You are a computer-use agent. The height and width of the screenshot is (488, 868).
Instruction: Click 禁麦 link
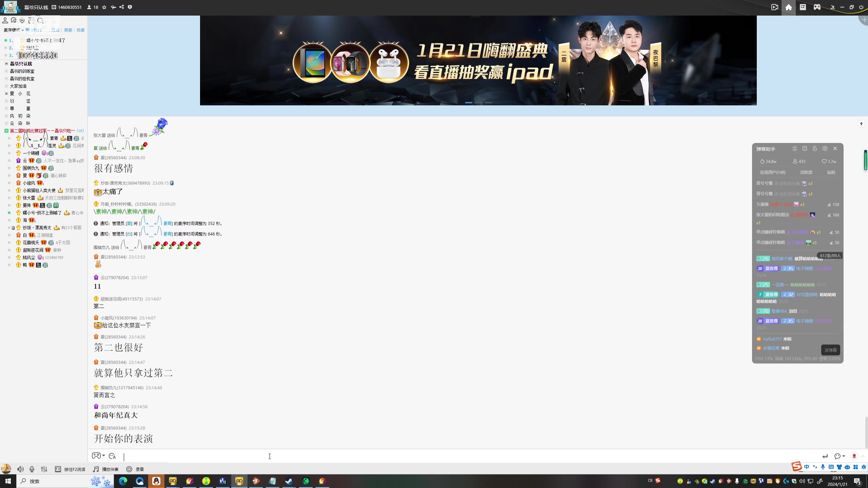point(68,30)
